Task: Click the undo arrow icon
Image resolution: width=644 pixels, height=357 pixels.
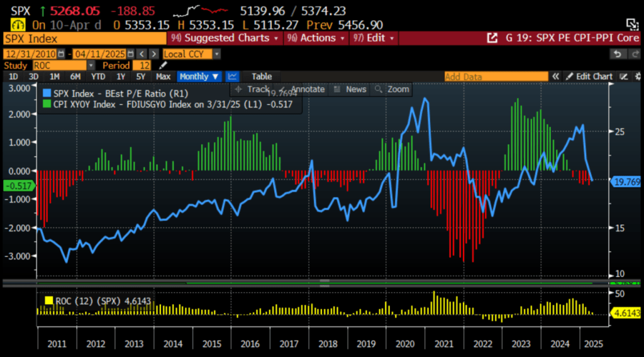Action: 618,54
